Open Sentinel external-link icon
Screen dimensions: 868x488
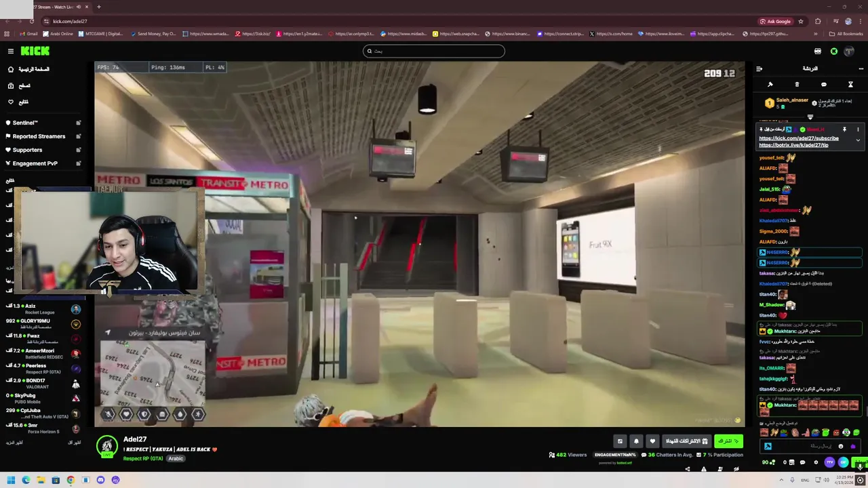tap(79, 123)
